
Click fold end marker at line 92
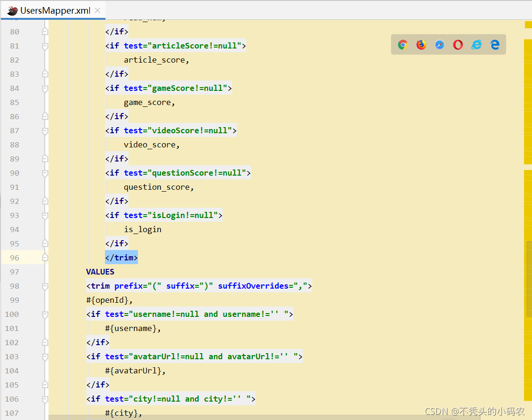click(45, 201)
